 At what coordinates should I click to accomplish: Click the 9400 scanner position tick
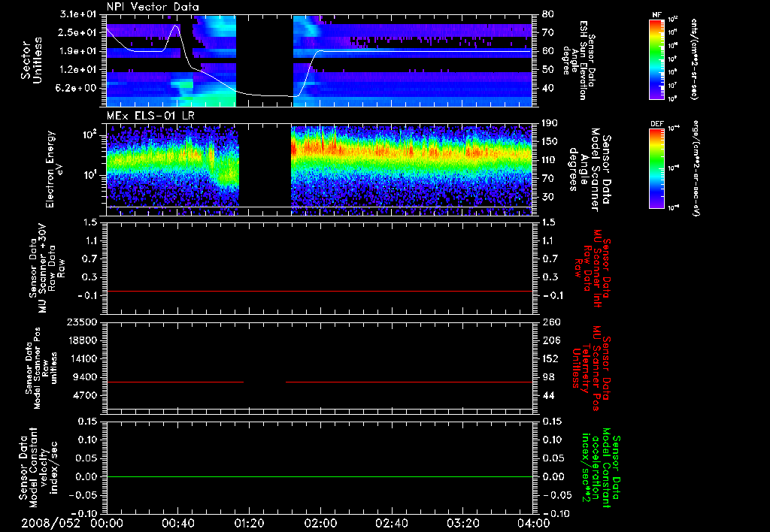(x=84, y=377)
